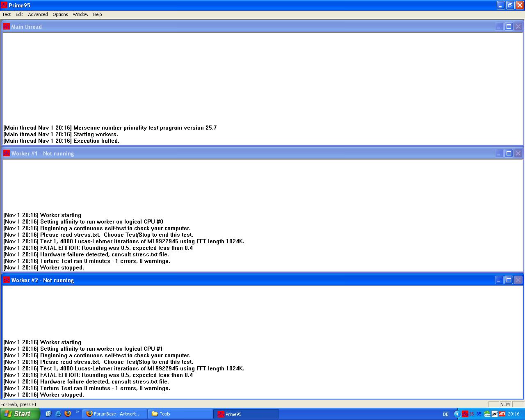Maximize the Worker #1 window

[x=509, y=153]
